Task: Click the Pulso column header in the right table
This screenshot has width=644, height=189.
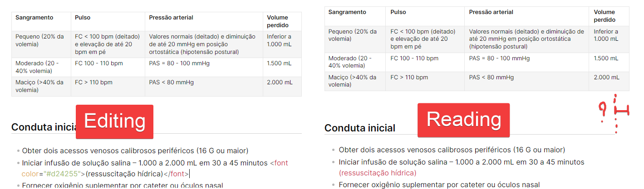Action: coord(398,12)
